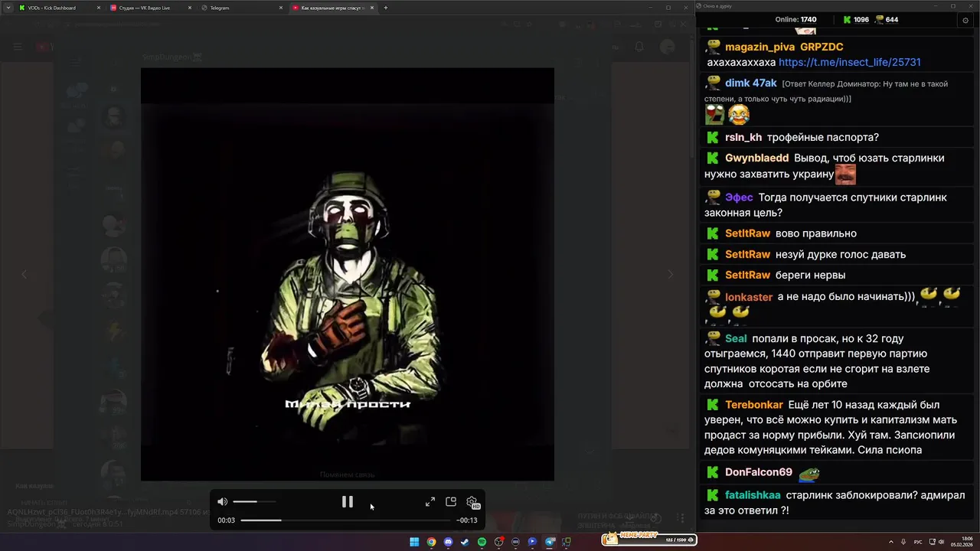The height and width of the screenshot is (551, 980).
Task: Click the laughing emoji in dimk 47ak message
Action: click(x=738, y=115)
